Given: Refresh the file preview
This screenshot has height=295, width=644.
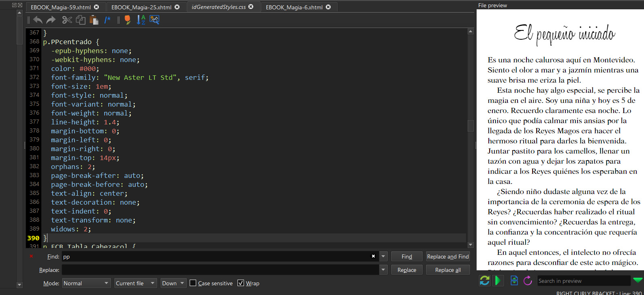Looking at the screenshot, I should tap(528, 280).
